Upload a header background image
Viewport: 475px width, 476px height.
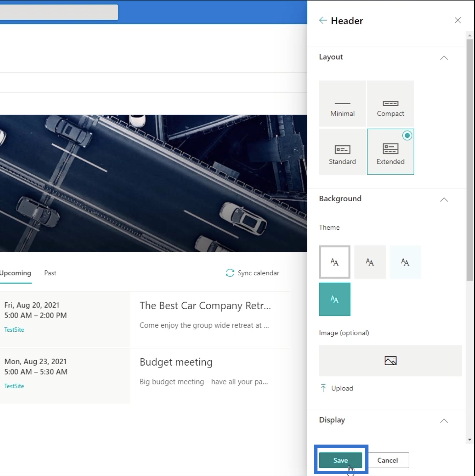click(x=337, y=388)
